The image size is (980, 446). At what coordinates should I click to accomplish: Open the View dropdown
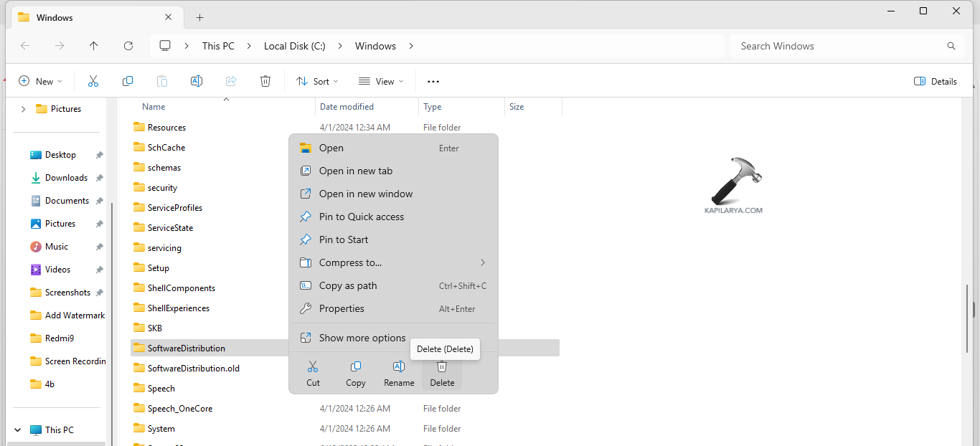(x=381, y=81)
